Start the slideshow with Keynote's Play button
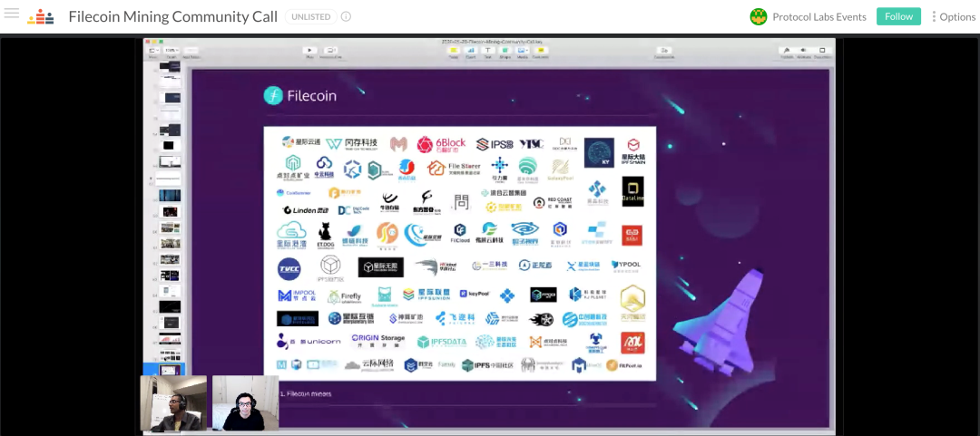The width and height of the screenshot is (980, 436). tap(309, 52)
